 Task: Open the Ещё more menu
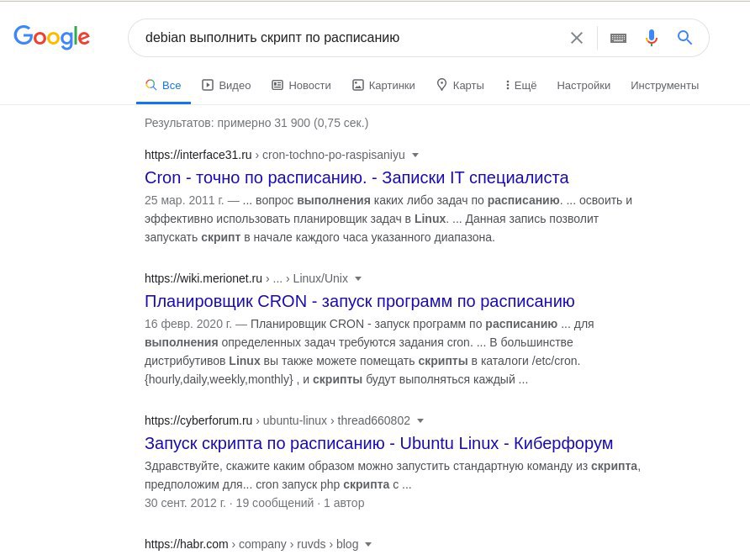coord(521,85)
